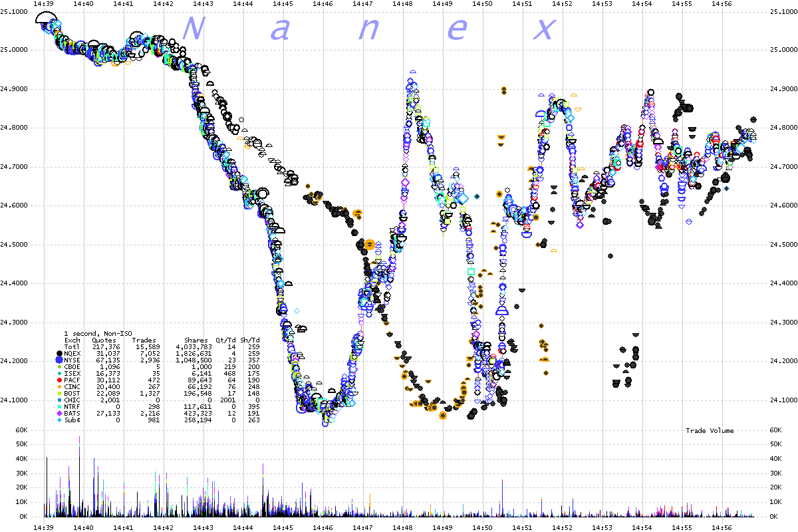
Task: Select NYSE shares value 1,048,500
Action: click(194, 360)
